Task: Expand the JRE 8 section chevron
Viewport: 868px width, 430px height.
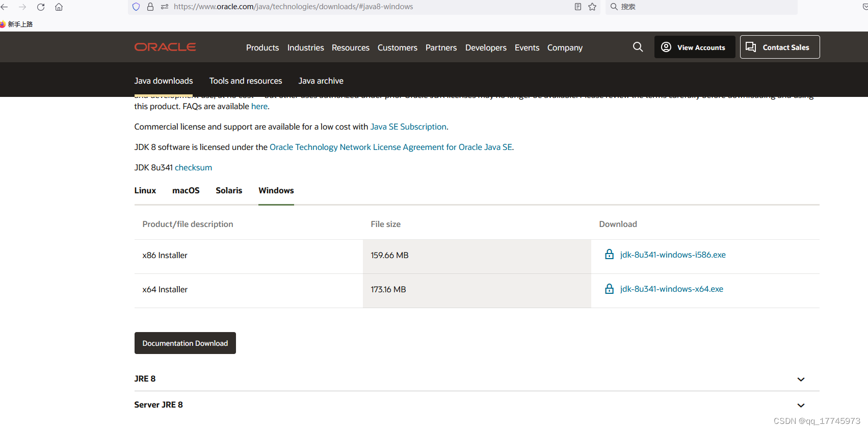Action: (x=801, y=380)
